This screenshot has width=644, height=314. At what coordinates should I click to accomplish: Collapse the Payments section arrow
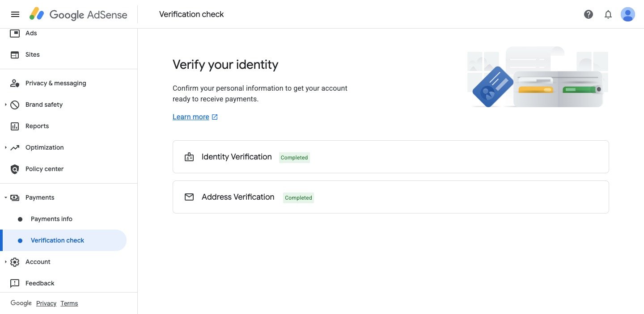pyautogui.click(x=6, y=197)
